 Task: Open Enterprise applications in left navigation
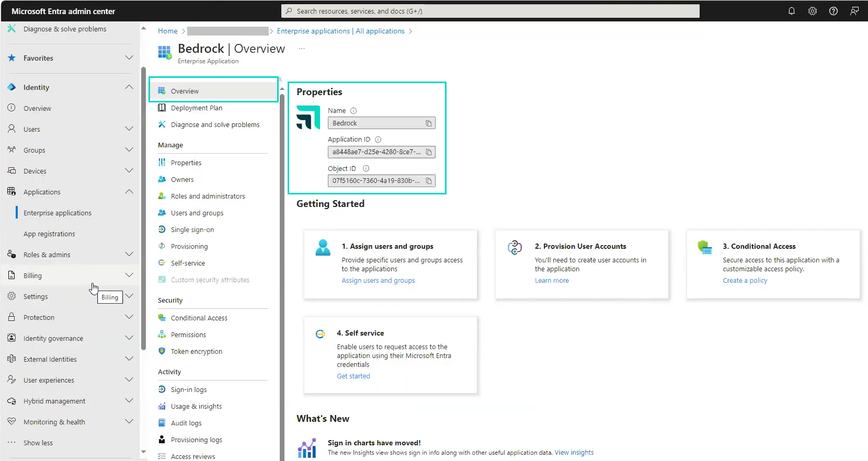click(x=57, y=213)
